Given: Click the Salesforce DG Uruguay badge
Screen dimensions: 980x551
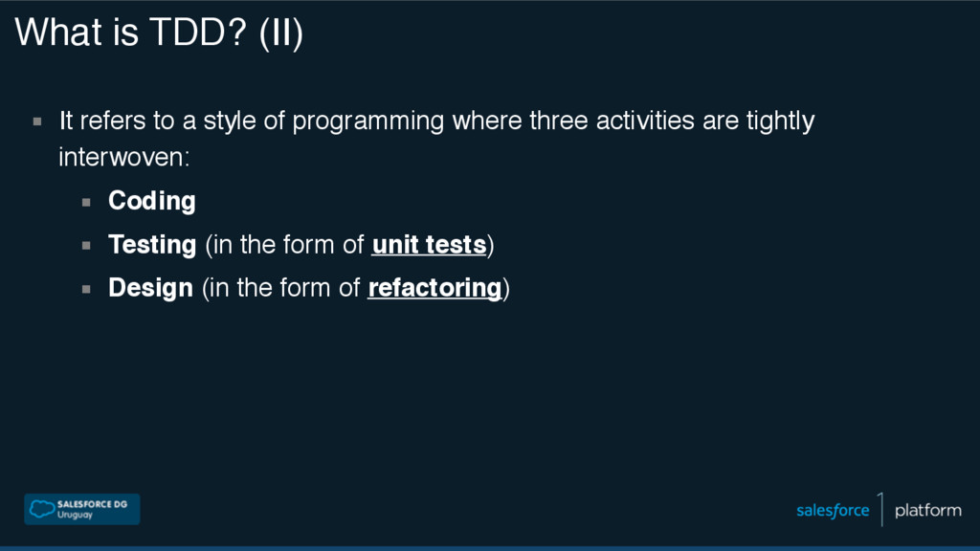Looking at the screenshot, I should coord(82,509).
